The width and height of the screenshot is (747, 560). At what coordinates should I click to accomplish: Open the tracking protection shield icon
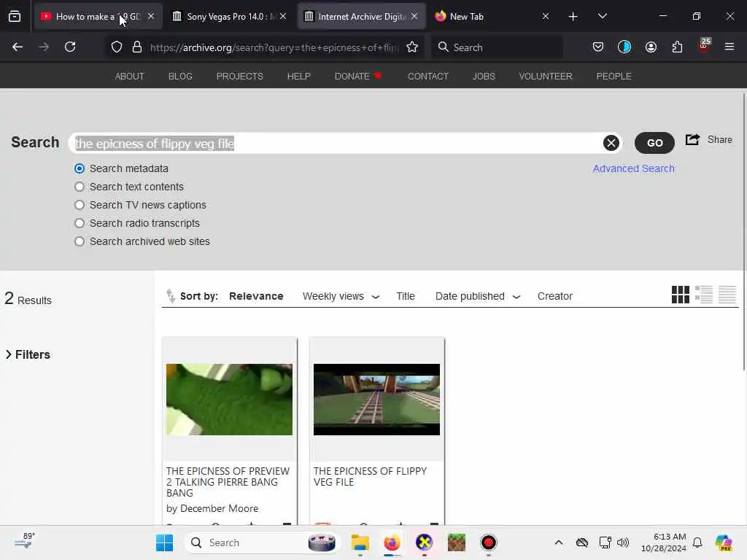[x=117, y=47]
